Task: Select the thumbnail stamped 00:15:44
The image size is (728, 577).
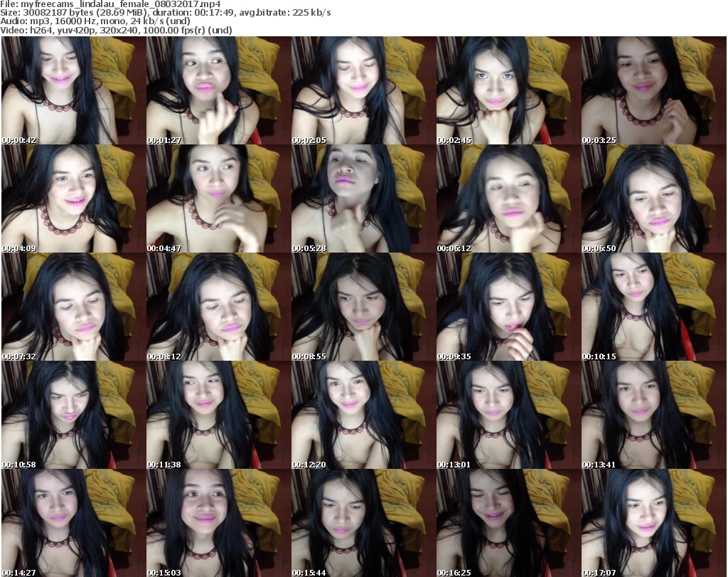Action: coord(363,523)
